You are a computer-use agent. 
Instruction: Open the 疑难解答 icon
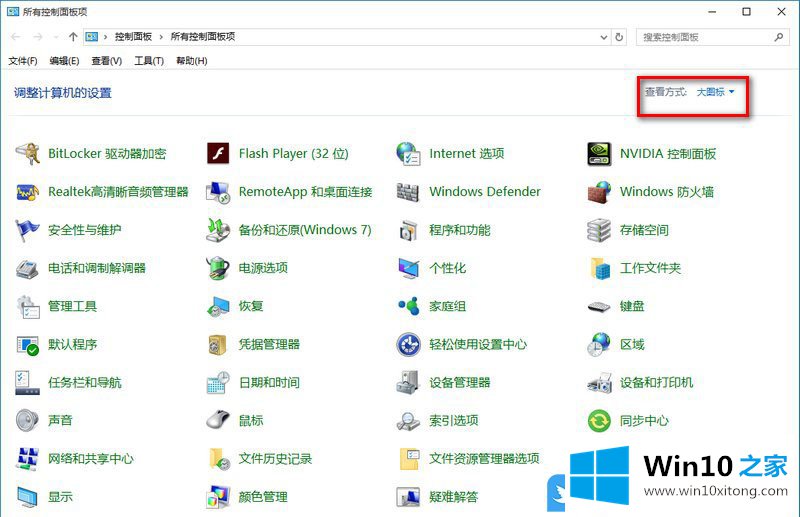coord(408,497)
